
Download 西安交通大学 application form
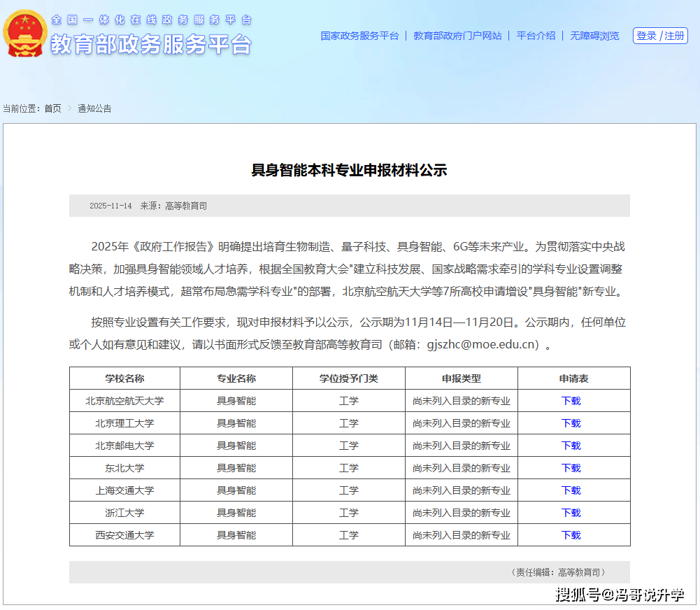click(x=571, y=535)
